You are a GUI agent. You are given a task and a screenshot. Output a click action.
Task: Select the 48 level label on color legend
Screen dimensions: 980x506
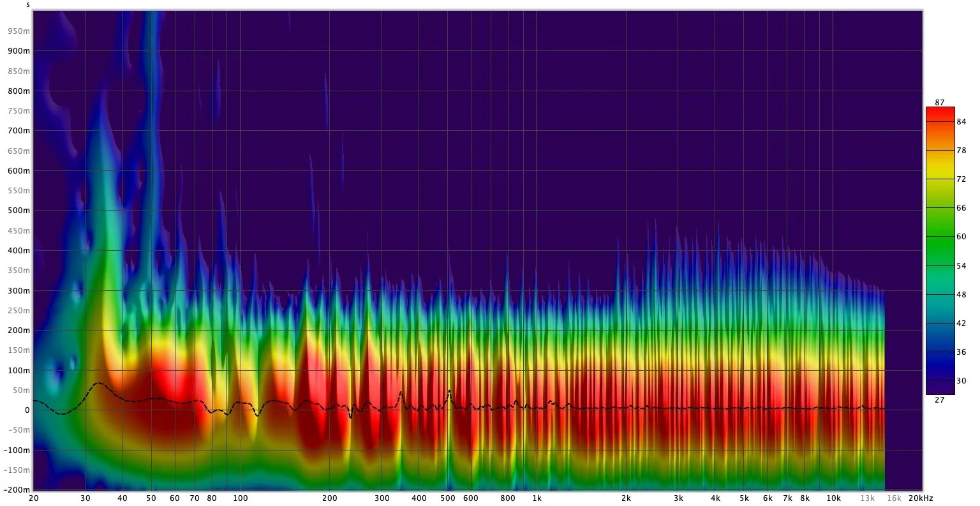pos(961,295)
